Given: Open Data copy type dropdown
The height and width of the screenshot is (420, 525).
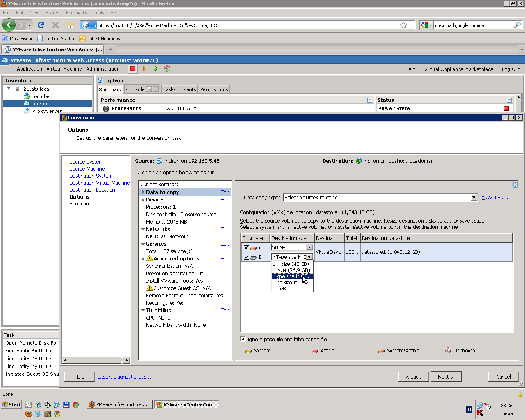Looking at the screenshot, I should [474, 198].
